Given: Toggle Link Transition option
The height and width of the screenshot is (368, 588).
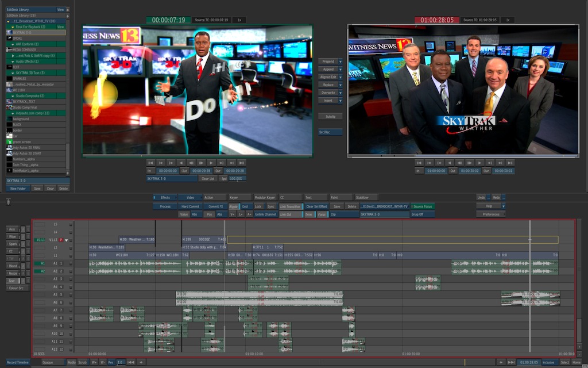Looking at the screenshot, I should tap(291, 206).
